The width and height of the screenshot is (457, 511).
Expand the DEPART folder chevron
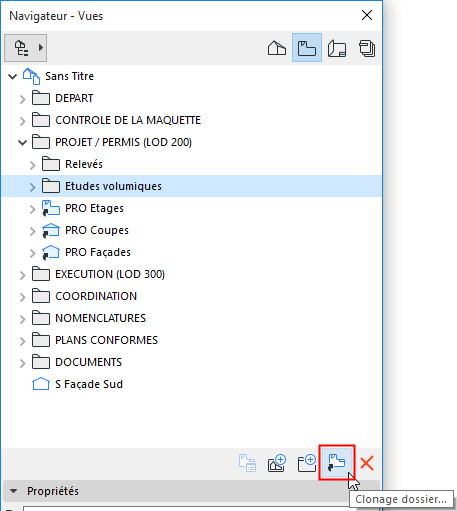click(x=22, y=99)
